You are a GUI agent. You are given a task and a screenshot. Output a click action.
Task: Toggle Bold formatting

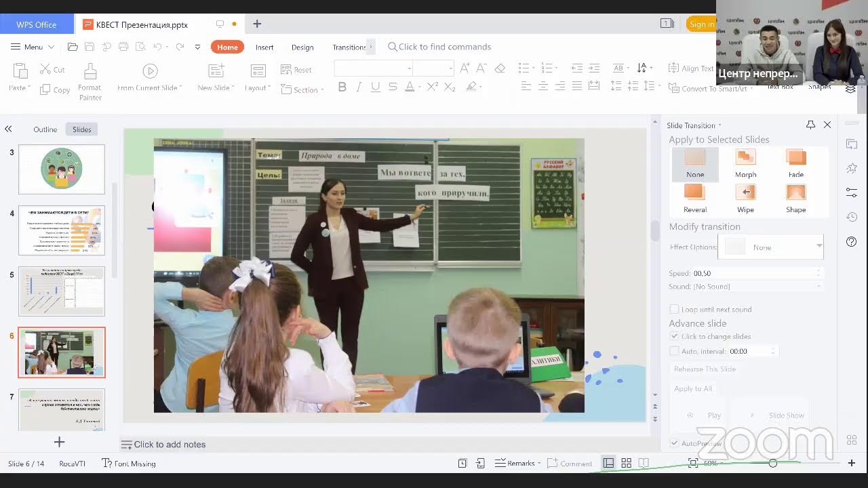(x=342, y=87)
